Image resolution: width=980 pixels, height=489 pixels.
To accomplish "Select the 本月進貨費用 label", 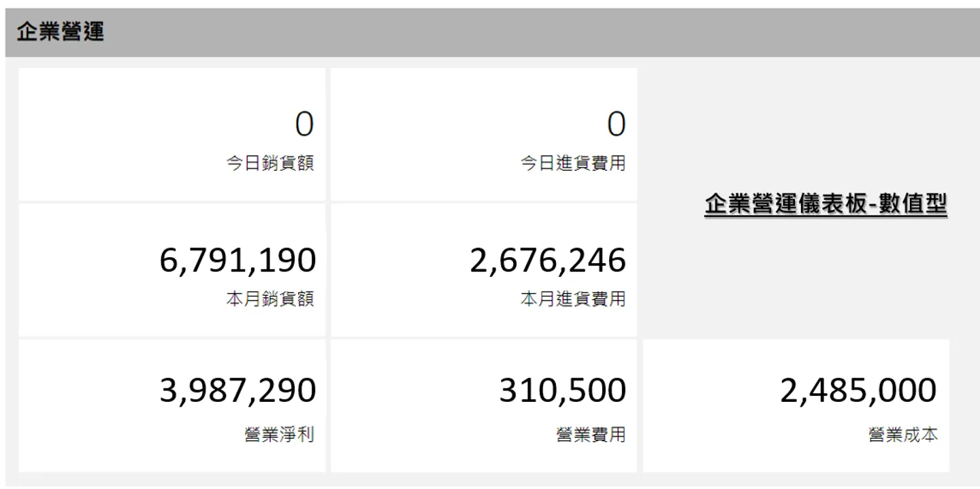I will coord(573,299).
